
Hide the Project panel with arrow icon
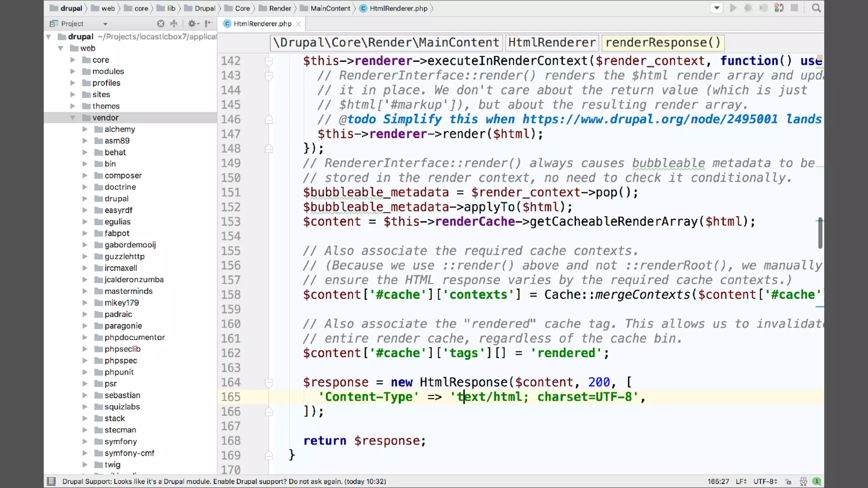click(209, 24)
